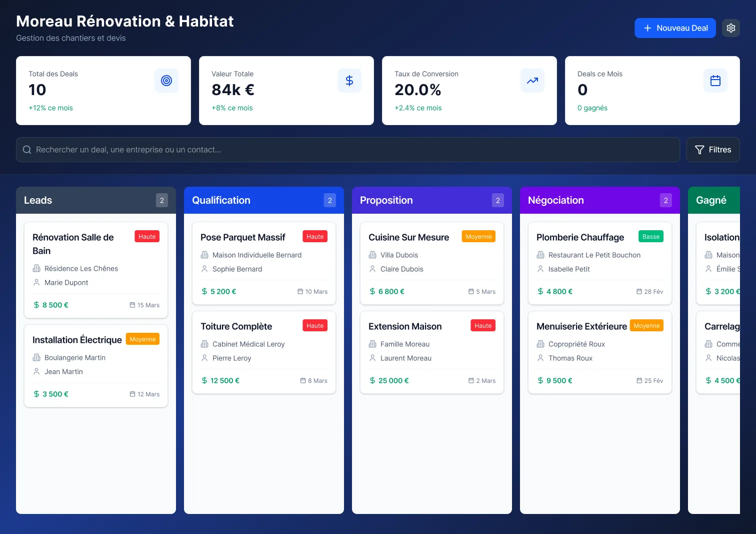This screenshot has height=534, width=756.
Task: Click the green Basse badge on Plomberie Chauffage
Action: tap(650, 236)
